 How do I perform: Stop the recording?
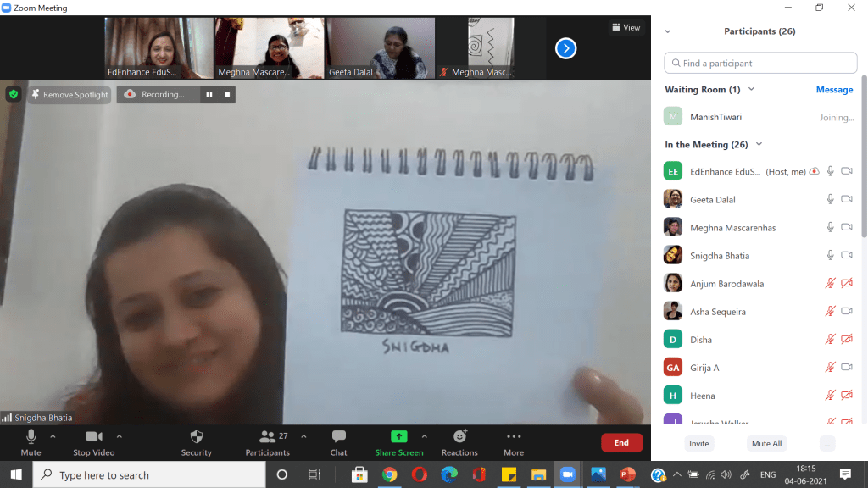point(227,95)
